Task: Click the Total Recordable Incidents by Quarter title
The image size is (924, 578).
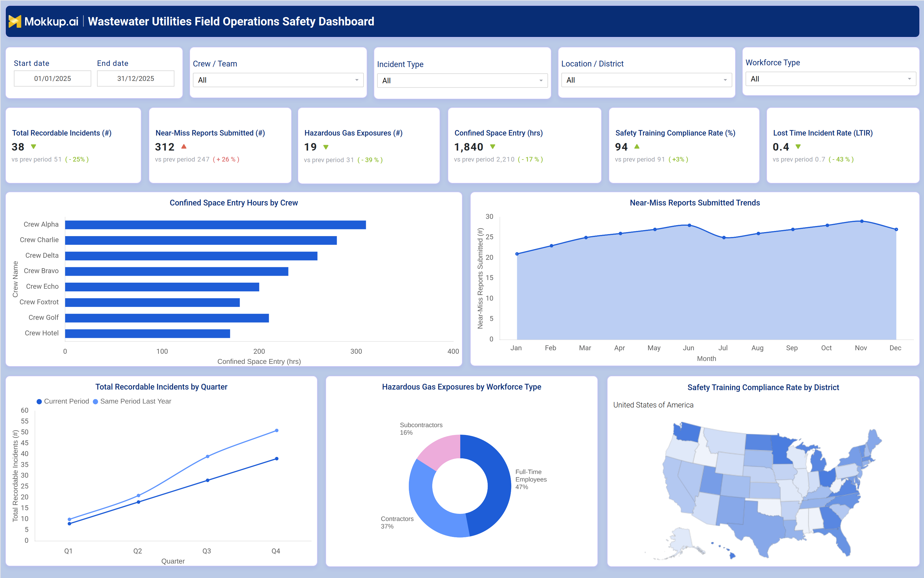Action: pyautogui.click(x=161, y=387)
